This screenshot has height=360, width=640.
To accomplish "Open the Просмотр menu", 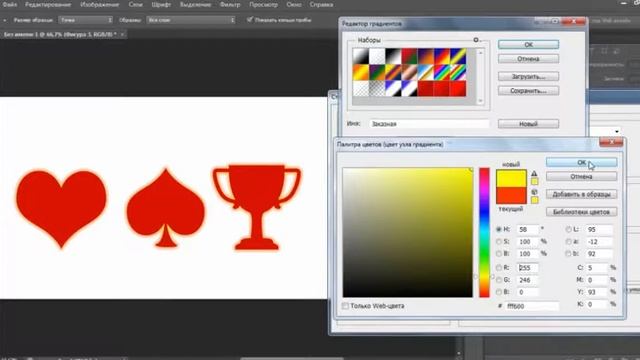I will coord(264,4).
